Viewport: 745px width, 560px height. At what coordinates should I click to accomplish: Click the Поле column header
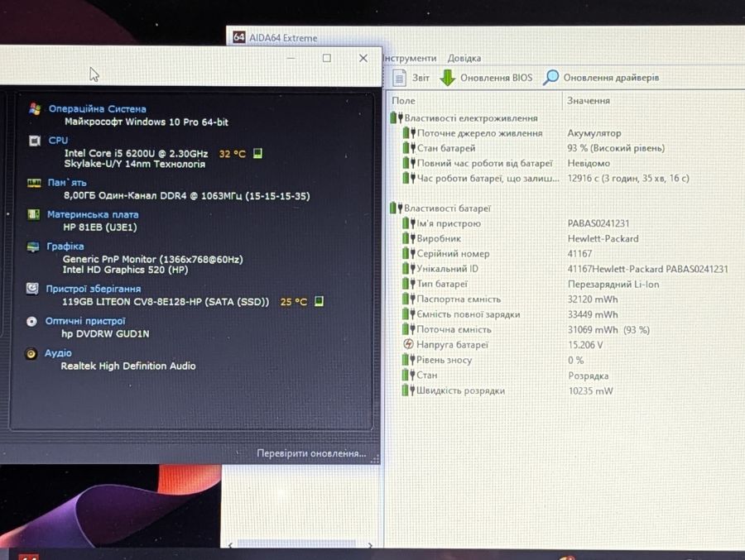(x=403, y=101)
